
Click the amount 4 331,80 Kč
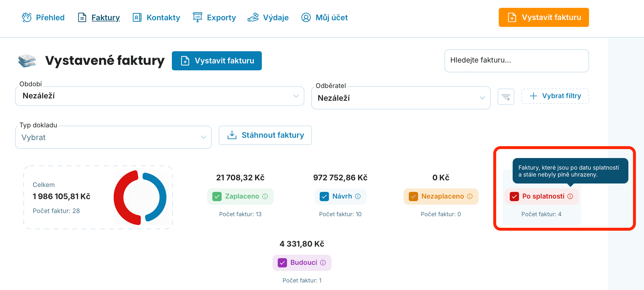click(302, 244)
